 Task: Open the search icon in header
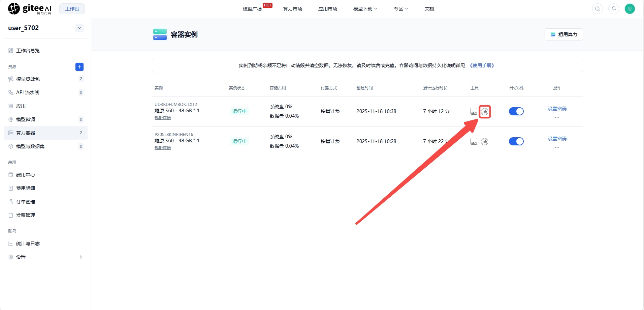(x=598, y=9)
